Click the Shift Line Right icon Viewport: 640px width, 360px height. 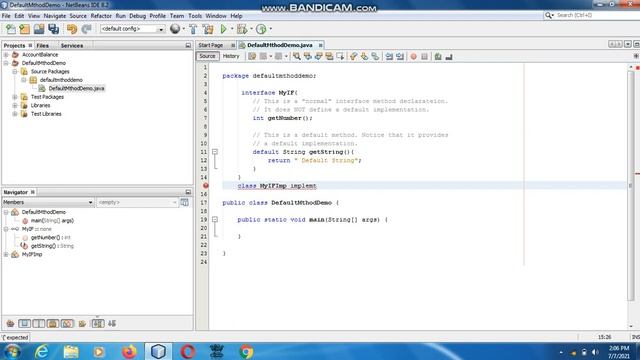click(x=400, y=56)
